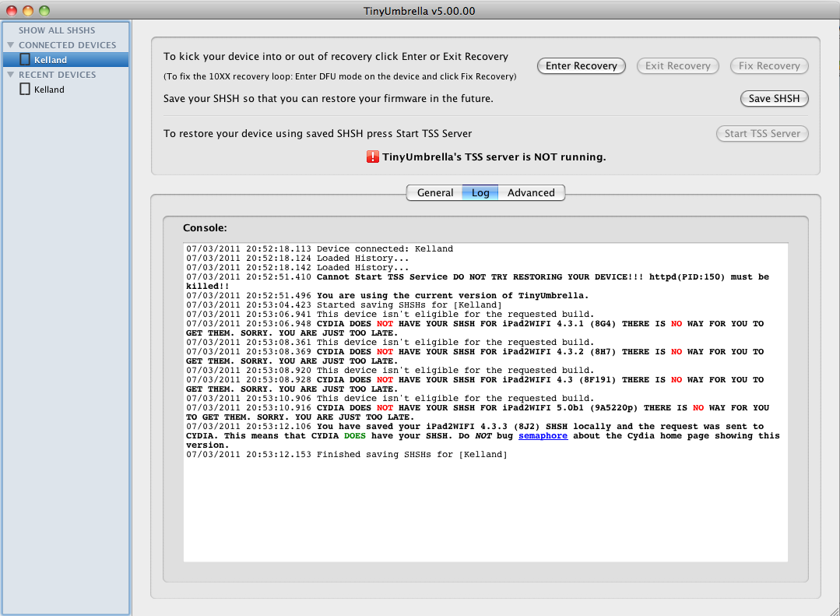Click the Console: label

point(205,228)
